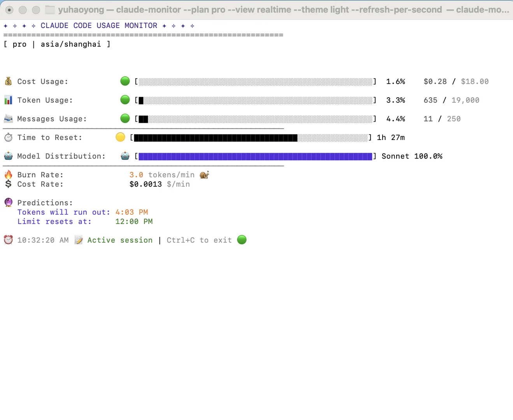Click the folder icon in the window title bar
Viewport: 513px width, 420px height.
point(50,10)
